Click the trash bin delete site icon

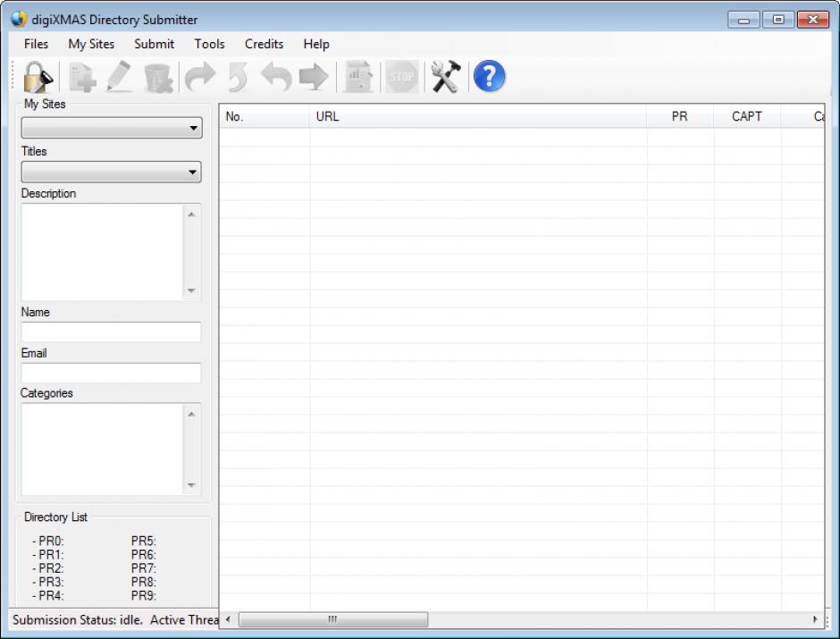[x=158, y=78]
